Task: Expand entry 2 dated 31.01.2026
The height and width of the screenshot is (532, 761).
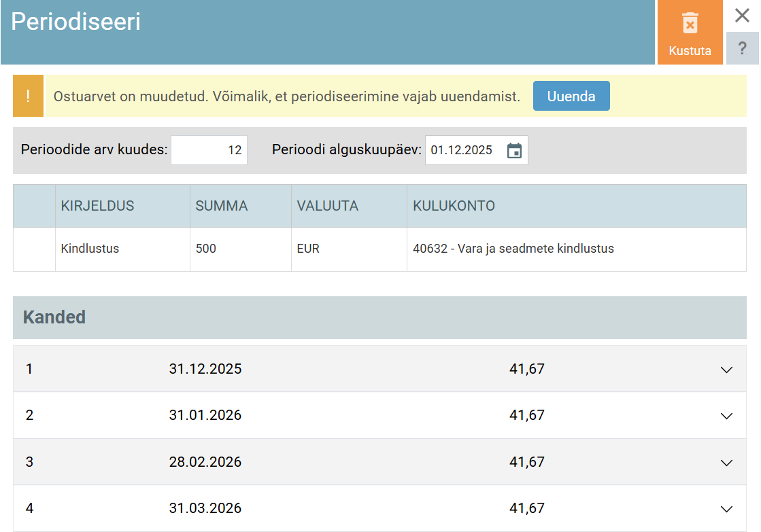Action: coord(726,416)
